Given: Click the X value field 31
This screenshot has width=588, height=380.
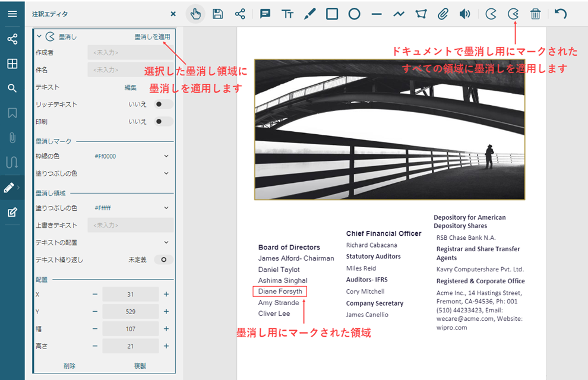Looking at the screenshot, I should (x=131, y=294).
